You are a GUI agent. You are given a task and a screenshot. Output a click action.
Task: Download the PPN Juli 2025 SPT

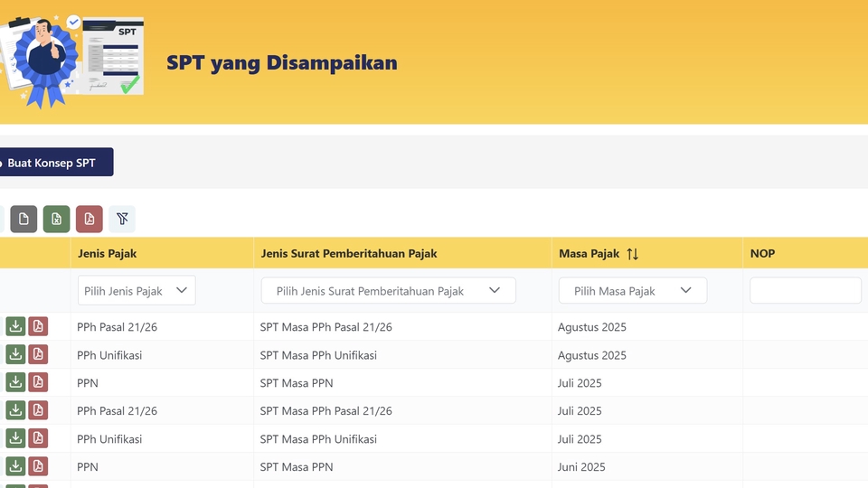15,383
